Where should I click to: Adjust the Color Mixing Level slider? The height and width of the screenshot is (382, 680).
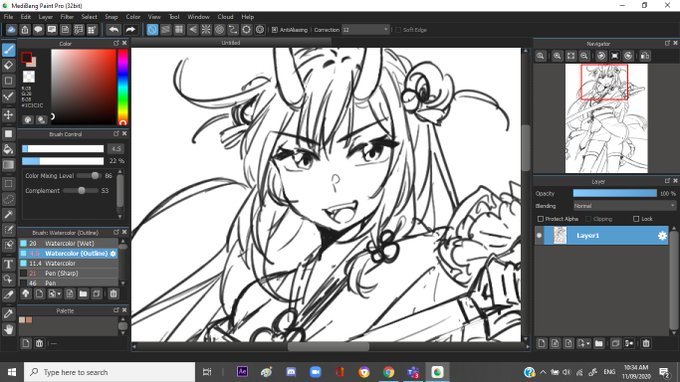[x=88, y=176]
